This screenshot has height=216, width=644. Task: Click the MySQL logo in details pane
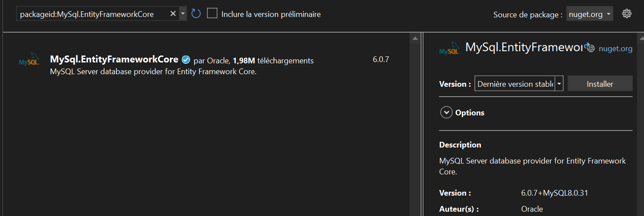point(450,48)
